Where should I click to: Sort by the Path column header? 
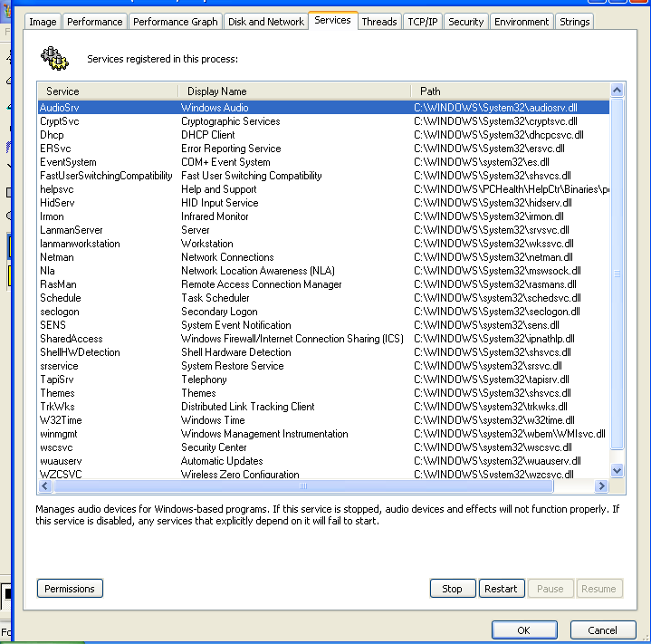click(511, 91)
